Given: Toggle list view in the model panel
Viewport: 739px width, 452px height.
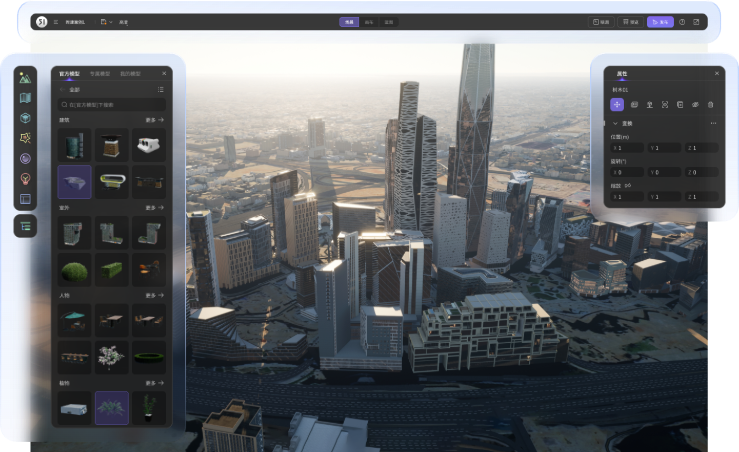Looking at the screenshot, I should (161, 90).
